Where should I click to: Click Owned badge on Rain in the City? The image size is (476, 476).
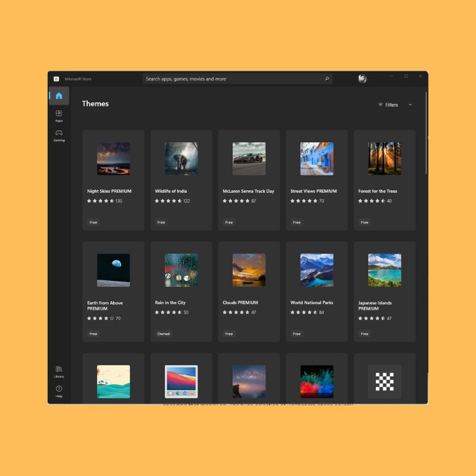pos(164,334)
